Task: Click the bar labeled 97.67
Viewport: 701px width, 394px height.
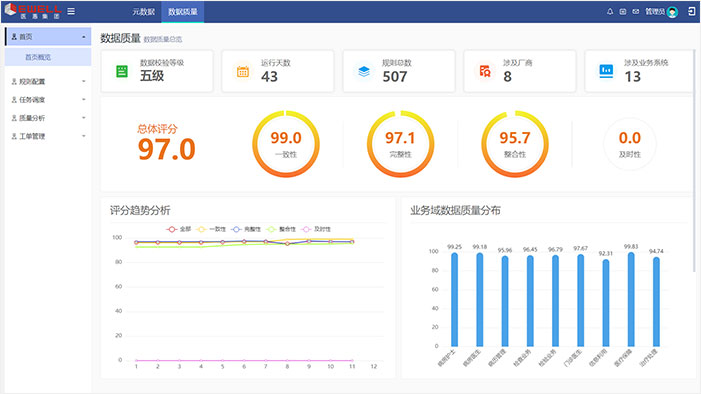Action: tap(580, 300)
